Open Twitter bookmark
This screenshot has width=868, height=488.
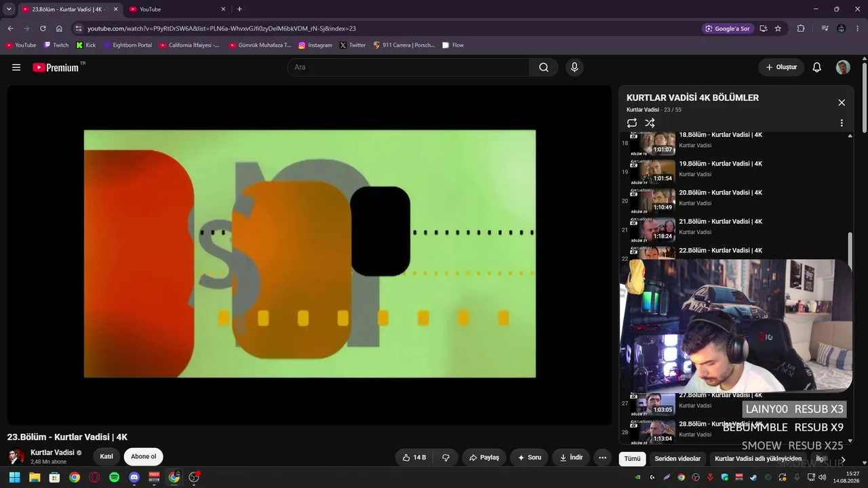[x=353, y=45]
